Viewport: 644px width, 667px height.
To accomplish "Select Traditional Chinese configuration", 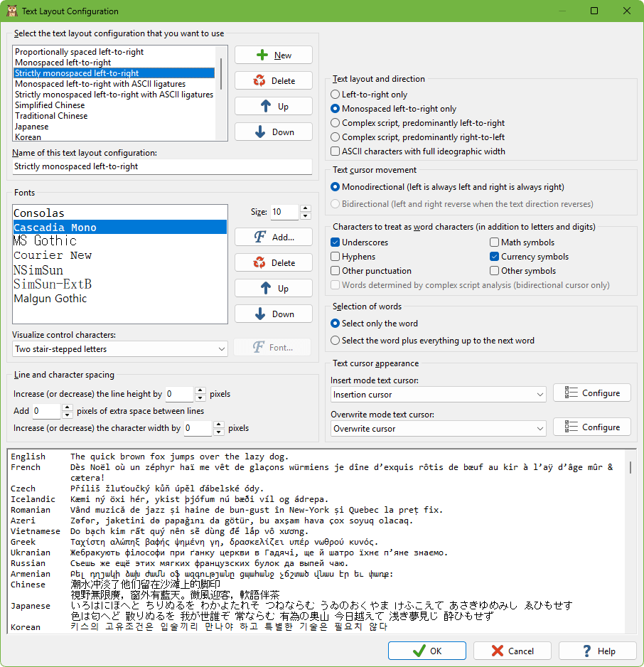I will point(114,116).
